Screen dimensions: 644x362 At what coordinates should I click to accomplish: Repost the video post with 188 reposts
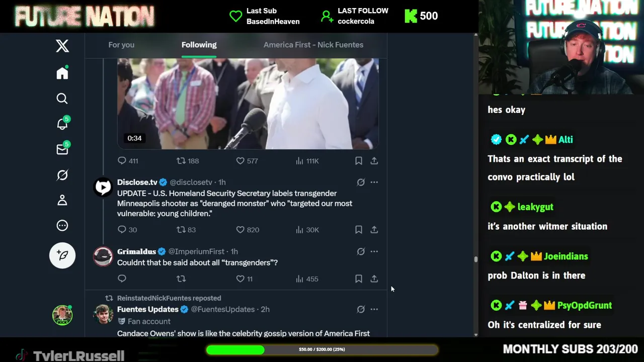click(x=188, y=161)
